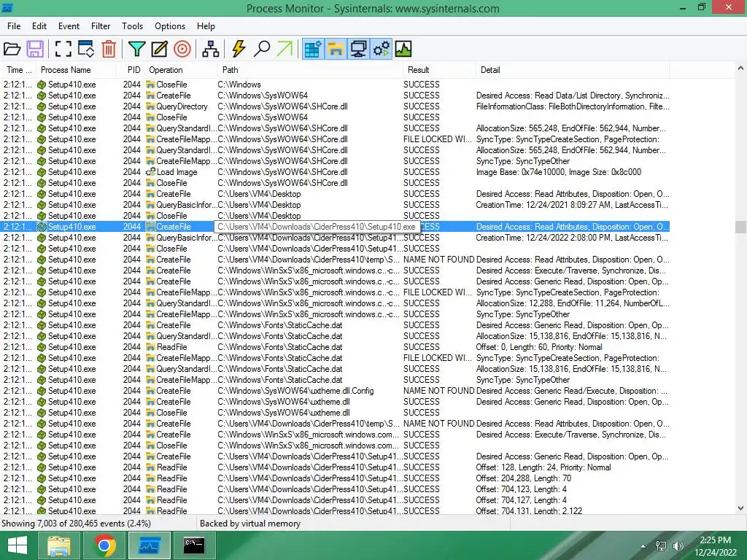Click the Time column header
The image size is (747, 560).
[x=18, y=70]
